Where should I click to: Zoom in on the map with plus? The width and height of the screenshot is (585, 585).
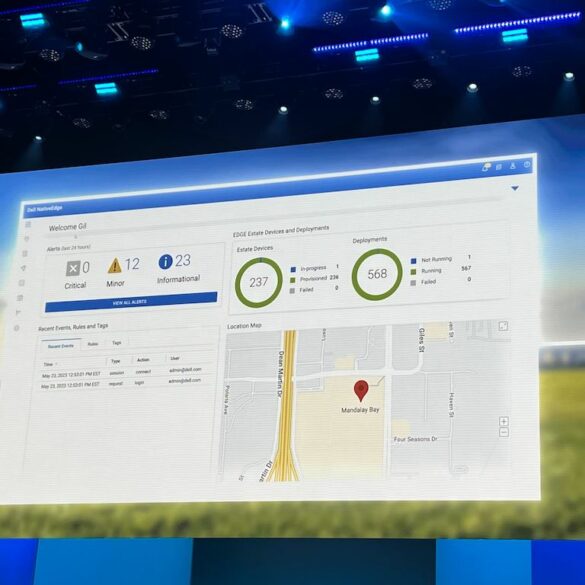click(x=504, y=422)
